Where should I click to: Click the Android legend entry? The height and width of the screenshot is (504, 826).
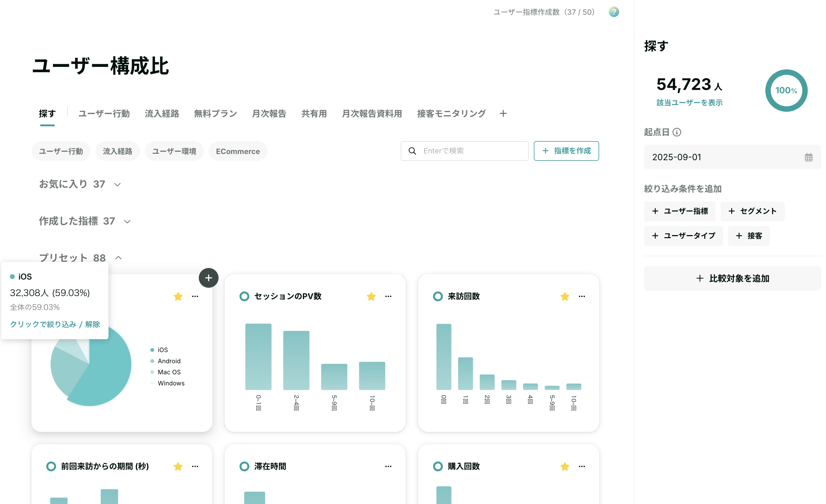(x=166, y=361)
